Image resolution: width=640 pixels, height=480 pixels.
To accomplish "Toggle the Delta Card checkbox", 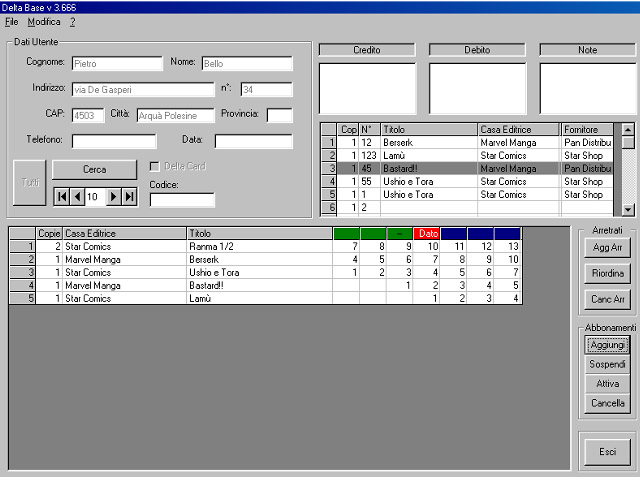I will click(155, 167).
